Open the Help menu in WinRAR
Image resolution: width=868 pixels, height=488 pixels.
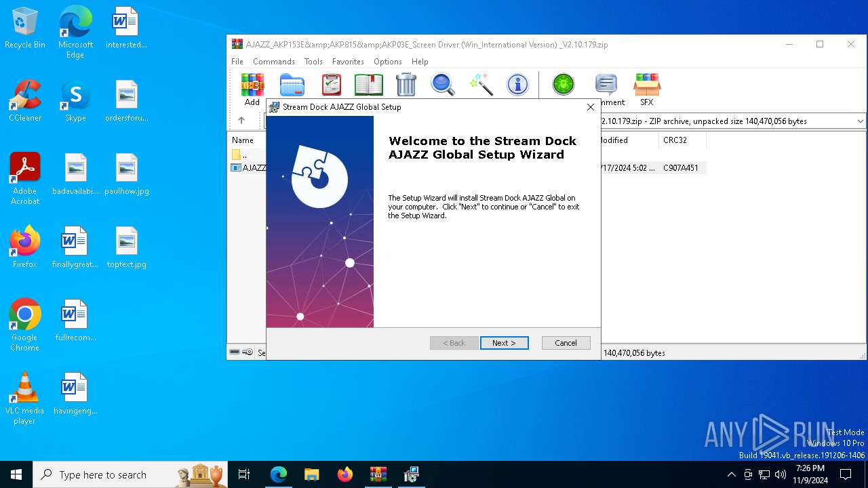pos(420,62)
